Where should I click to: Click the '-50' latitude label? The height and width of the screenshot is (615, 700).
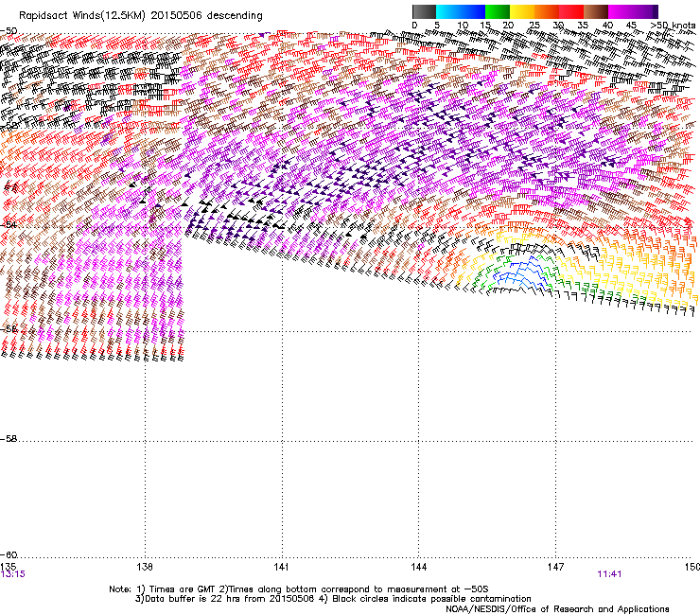tap(9, 31)
